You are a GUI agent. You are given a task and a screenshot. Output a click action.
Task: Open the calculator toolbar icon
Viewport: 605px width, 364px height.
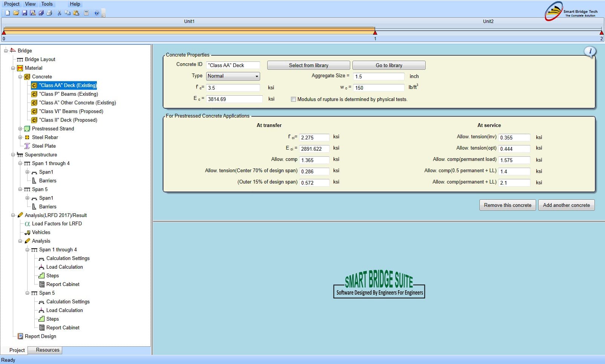[x=86, y=13]
